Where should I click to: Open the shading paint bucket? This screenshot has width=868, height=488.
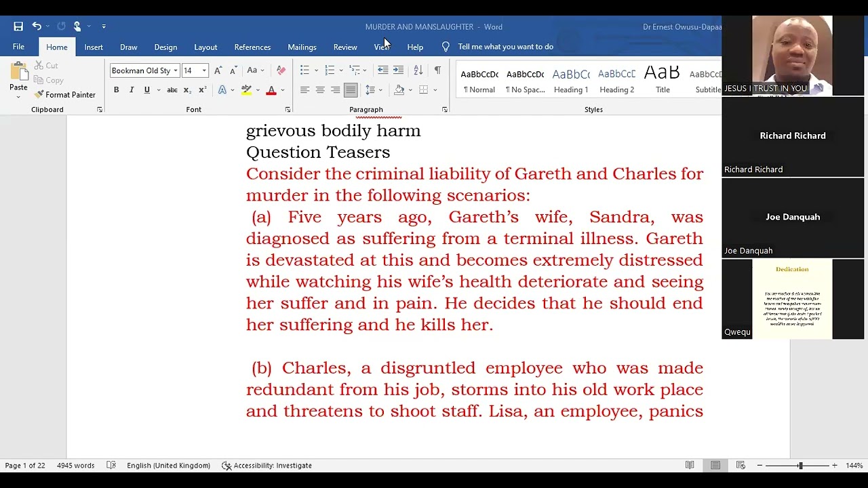399,90
